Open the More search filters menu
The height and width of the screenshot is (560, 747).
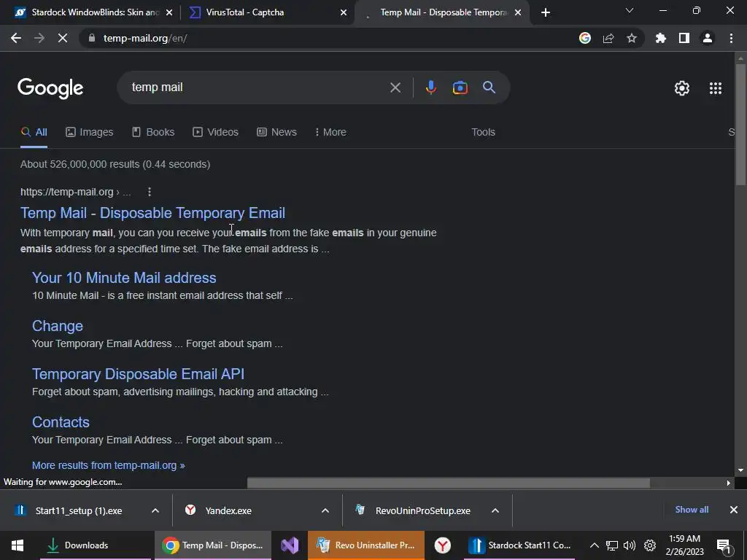[x=330, y=132]
